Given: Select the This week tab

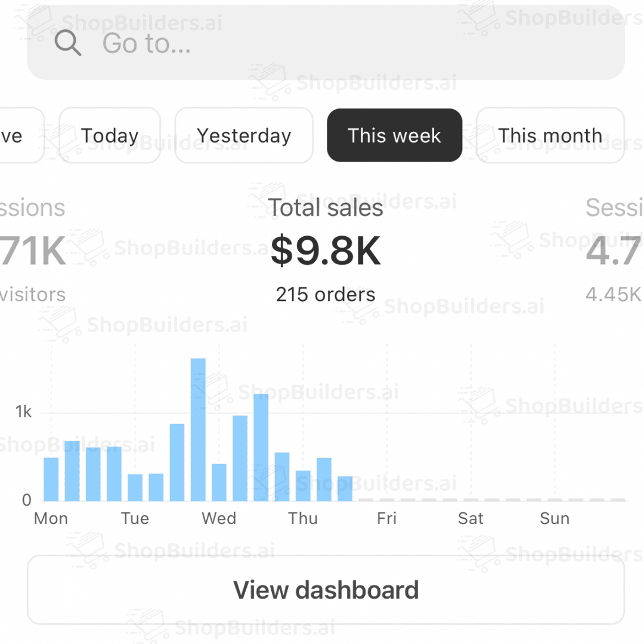Looking at the screenshot, I should 394,135.
